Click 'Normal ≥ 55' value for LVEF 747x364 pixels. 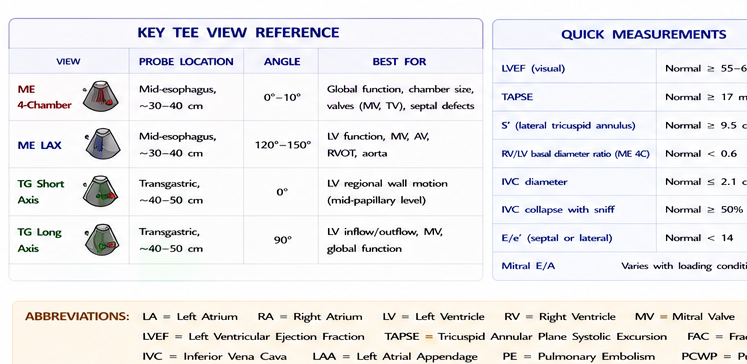coord(706,69)
